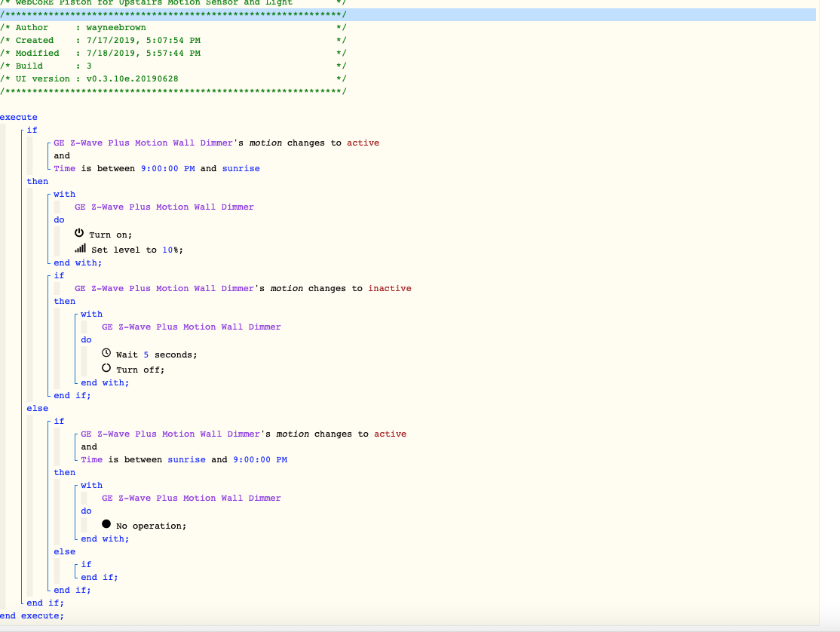Click the 'No operation;' statement
The image size is (840, 632).
click(151, 526)
